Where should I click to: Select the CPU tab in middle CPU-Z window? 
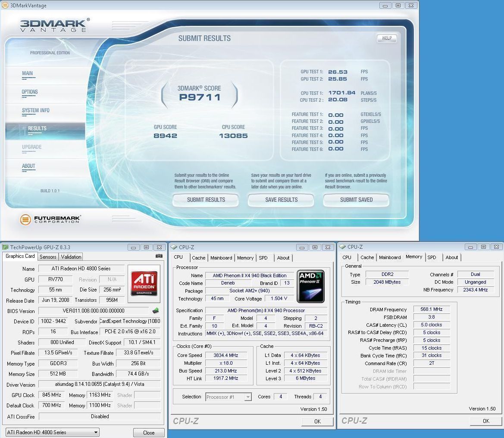[x=178, y=257]
